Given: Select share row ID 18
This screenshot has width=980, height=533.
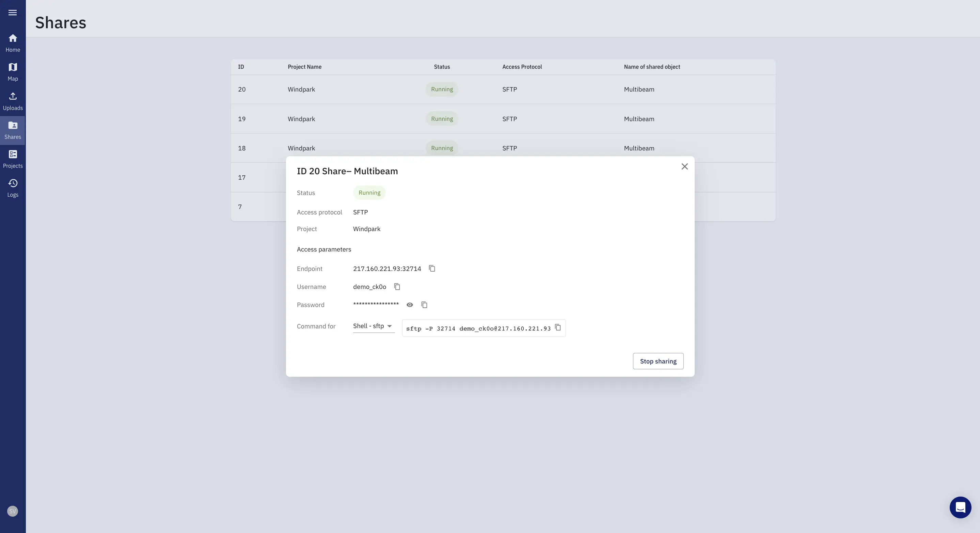Looking at the screenshot, I should click(503, 148).
